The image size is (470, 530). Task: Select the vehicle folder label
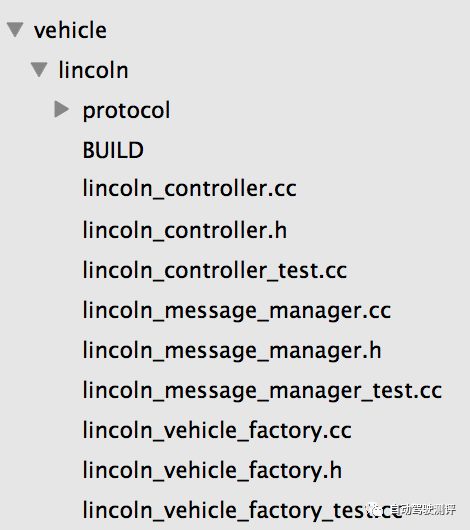70,30
